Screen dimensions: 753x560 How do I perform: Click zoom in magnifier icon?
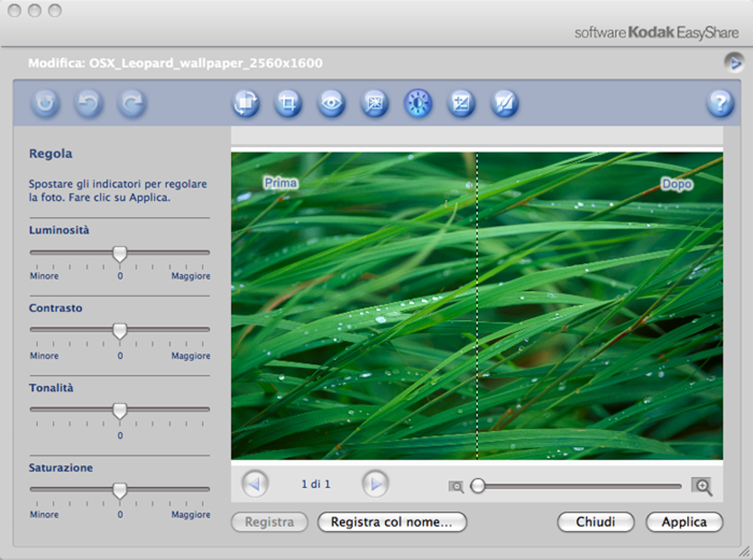[x=701, y=486]
